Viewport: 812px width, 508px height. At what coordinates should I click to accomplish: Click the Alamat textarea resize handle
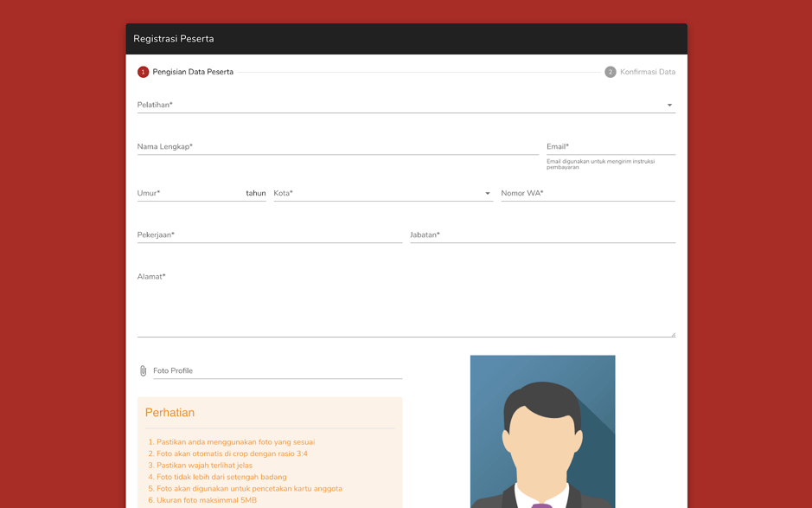[672, 334]
